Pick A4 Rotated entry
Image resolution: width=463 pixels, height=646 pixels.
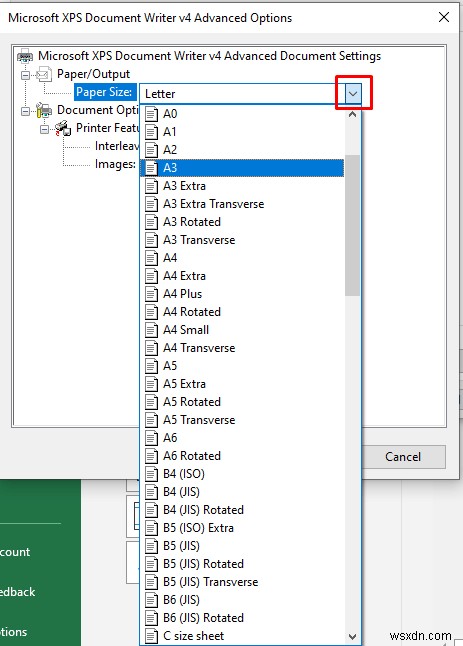coord(242,312)
